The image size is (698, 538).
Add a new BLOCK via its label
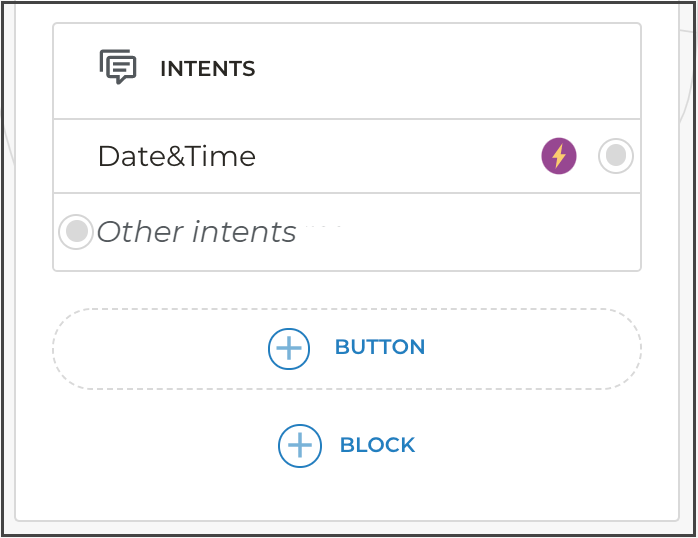click(379, 446)
